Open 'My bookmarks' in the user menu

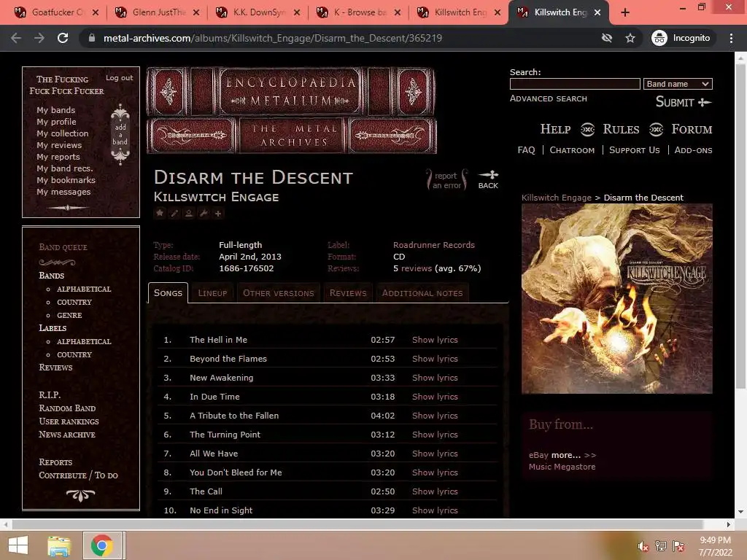click(x=66, y=180)
